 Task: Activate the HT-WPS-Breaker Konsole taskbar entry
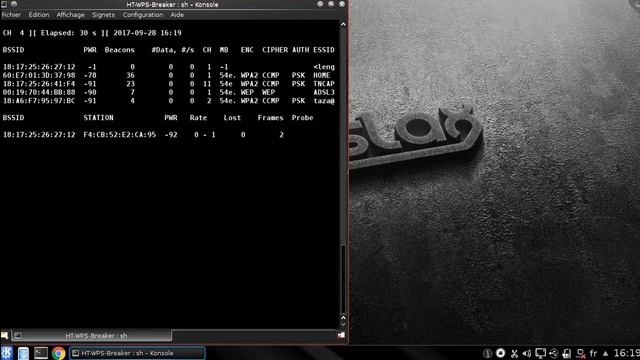coord(137,353)
